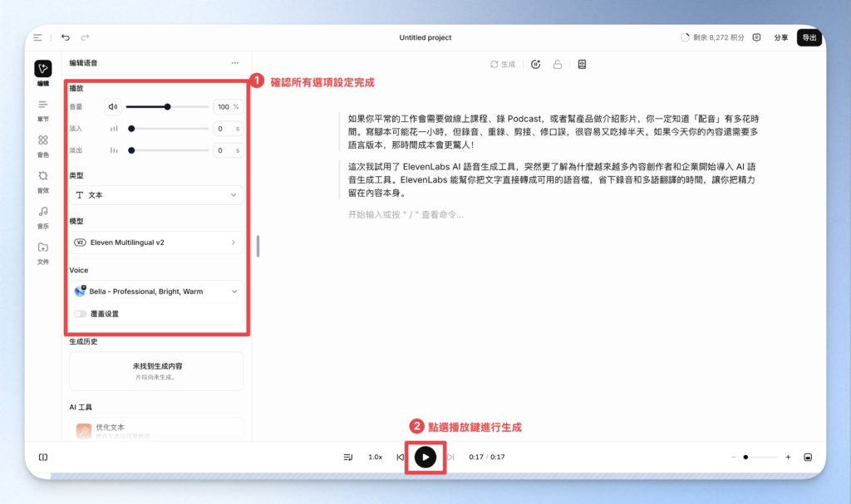Skip to next segment
The height and width of the screenshot is (504, 851).
click(x=450, y=458)
